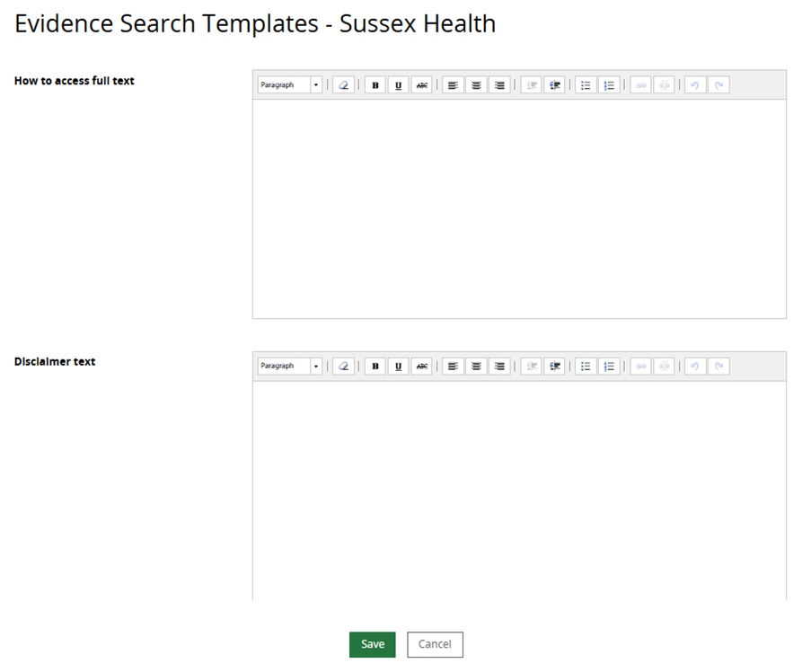Clear formatting in Disclaimer text editor
The image size is (811, 672).
tap(343, 367)
